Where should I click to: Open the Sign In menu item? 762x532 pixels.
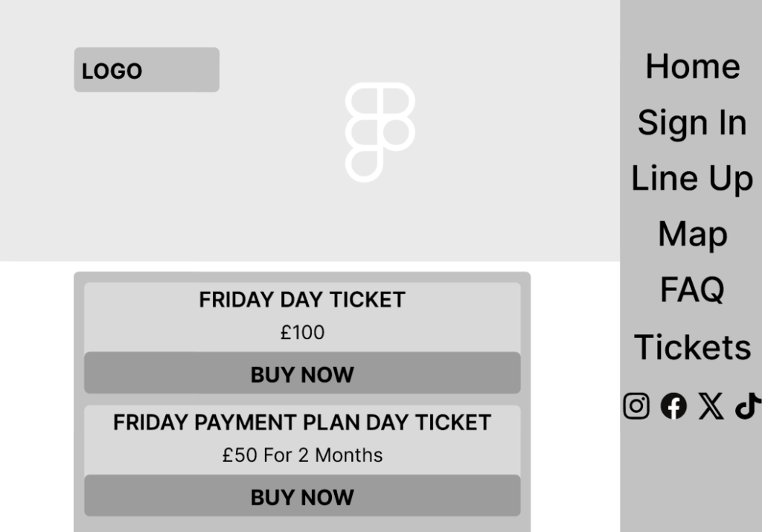click(692, 122)
